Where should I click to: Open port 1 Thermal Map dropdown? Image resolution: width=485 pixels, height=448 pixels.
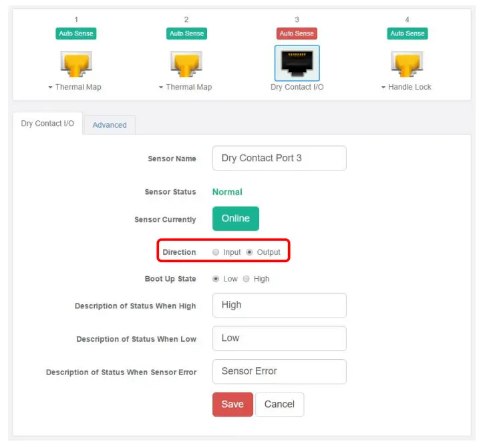click(x=74, y=87)
